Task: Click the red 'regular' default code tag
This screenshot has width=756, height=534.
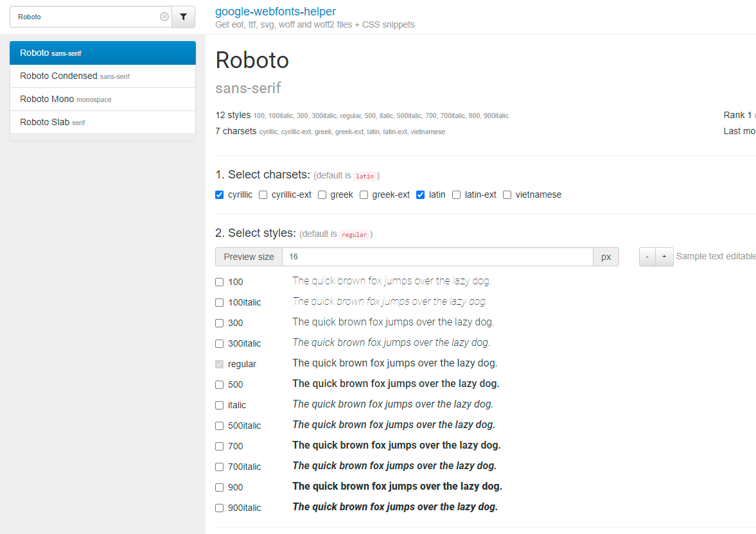Action: [355, 235]
